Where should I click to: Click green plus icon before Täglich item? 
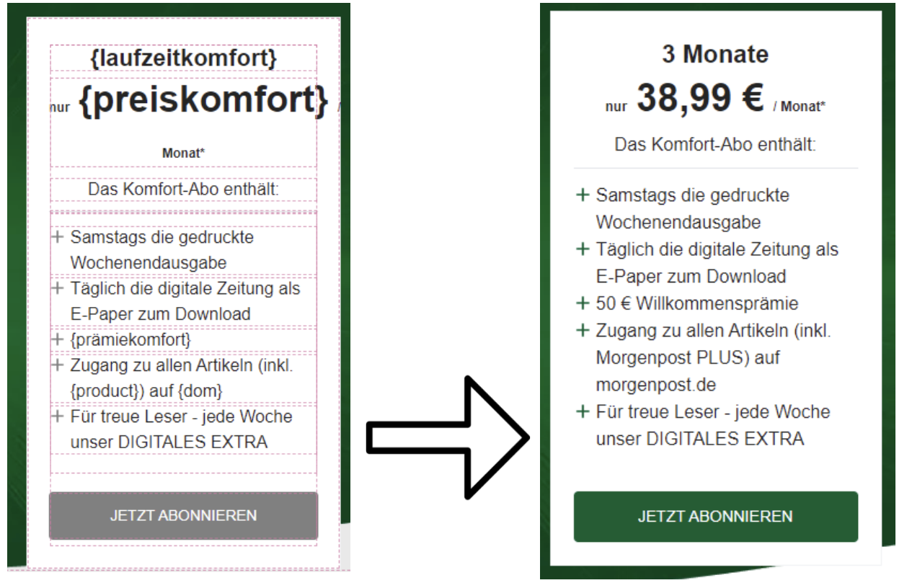click(583, 249)
